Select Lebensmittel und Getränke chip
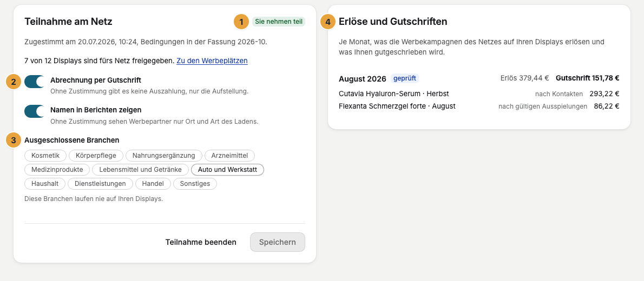This screenshot has height=281, width=644. (x=141, y=170)
